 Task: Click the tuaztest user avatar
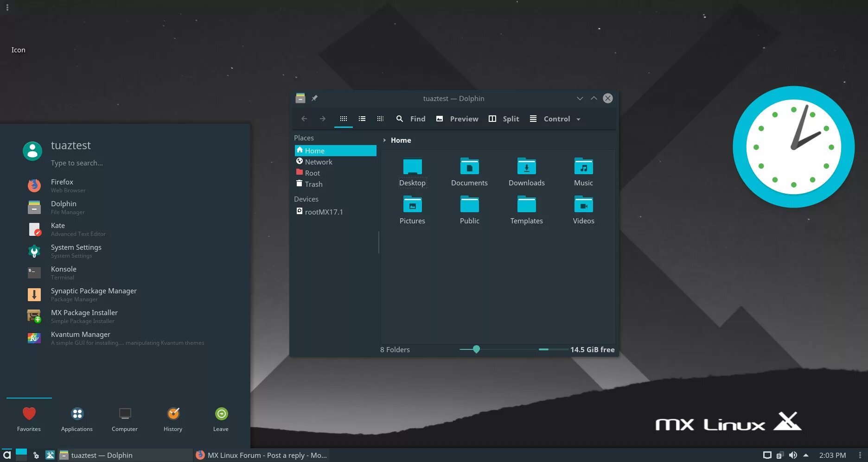click(x=32, y=151)
